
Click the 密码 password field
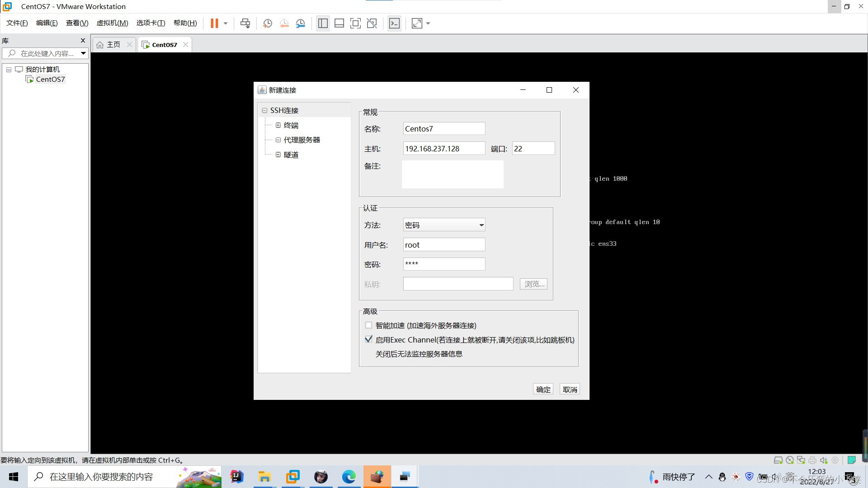(444, 264)
